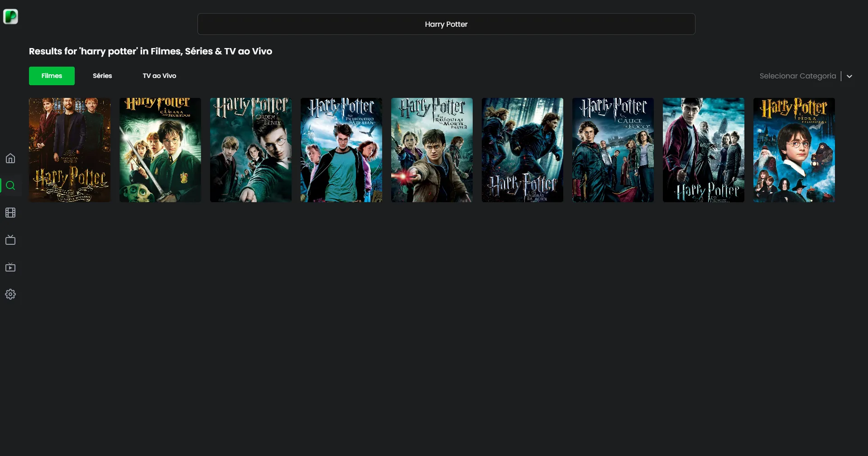Switch to the TV ao Vivo tab
The width and height of the screenshot is (868, 456).
pyautogui.click(x=159, y=76)
